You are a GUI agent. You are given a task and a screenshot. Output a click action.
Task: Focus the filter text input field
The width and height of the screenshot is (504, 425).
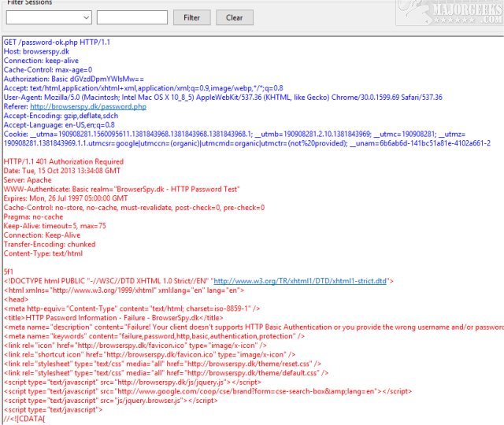[132, 17]
